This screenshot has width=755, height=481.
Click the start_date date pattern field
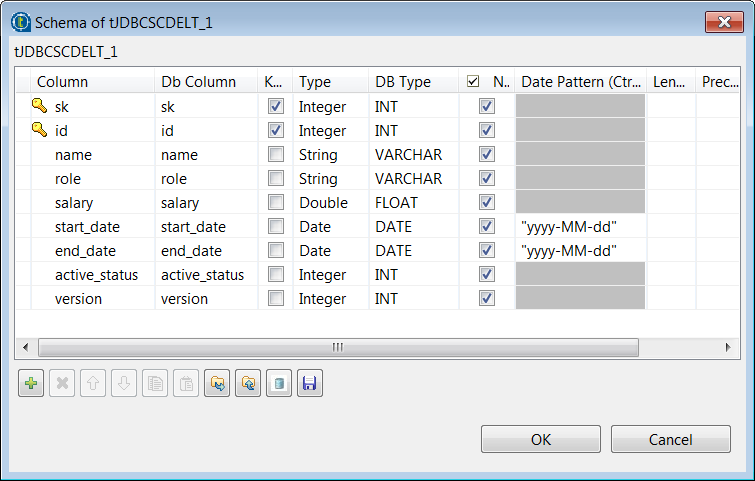coord(580,226)
